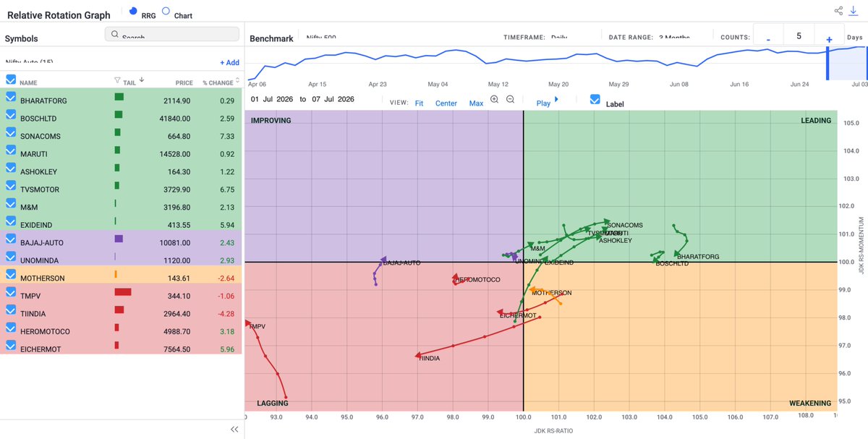The width and height of the screenshot is (868, 439).
Task: Click the benchmark range slider handle
Action: (x=828, y=64)
